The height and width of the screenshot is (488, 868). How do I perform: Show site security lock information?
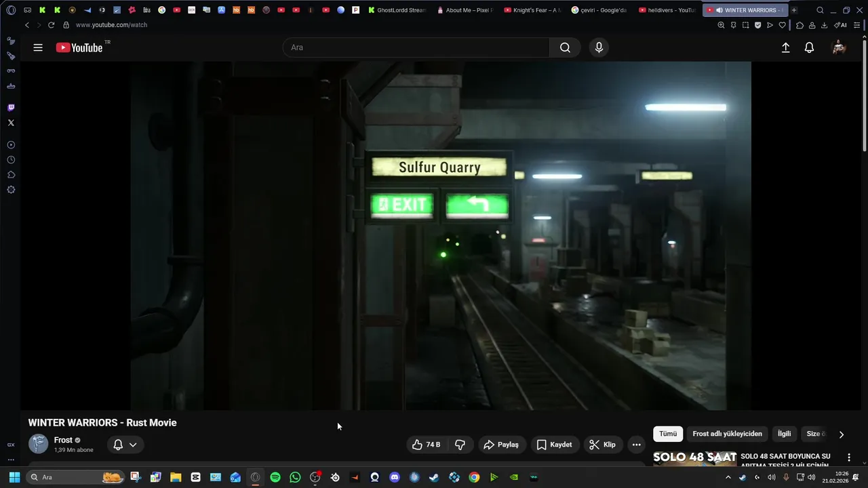pyautogui.click(x=66, y=25)
